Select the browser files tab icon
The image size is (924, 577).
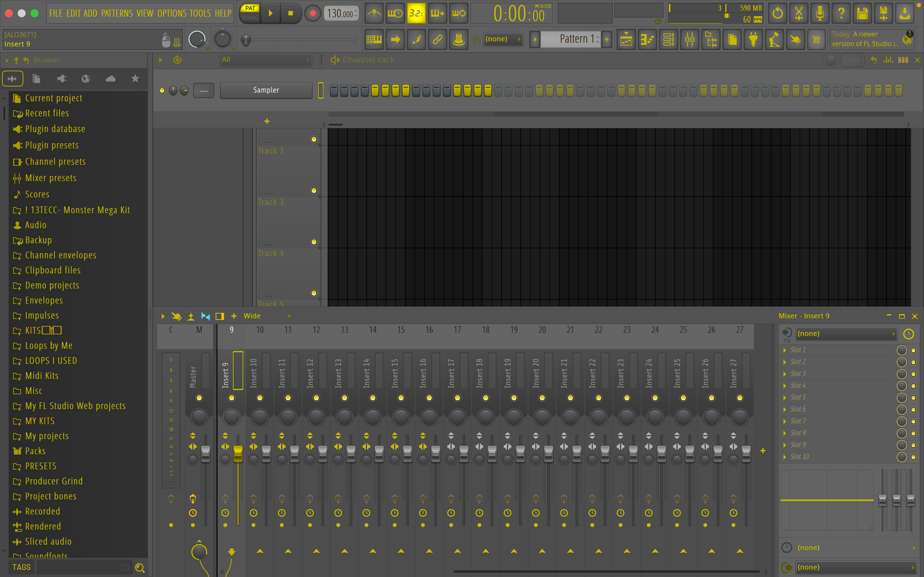[x=37, y=79]
